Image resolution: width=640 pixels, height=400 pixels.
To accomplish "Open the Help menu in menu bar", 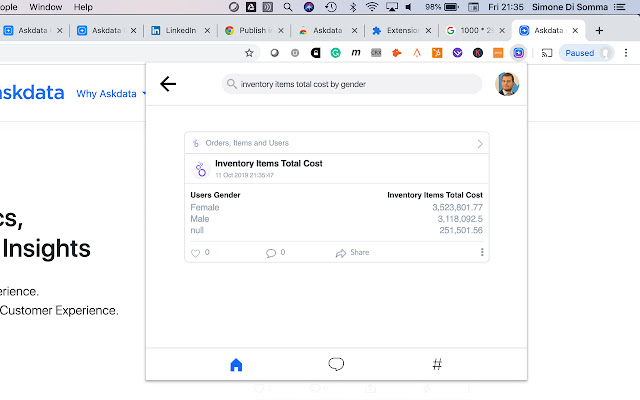I will tap(83, 7).
